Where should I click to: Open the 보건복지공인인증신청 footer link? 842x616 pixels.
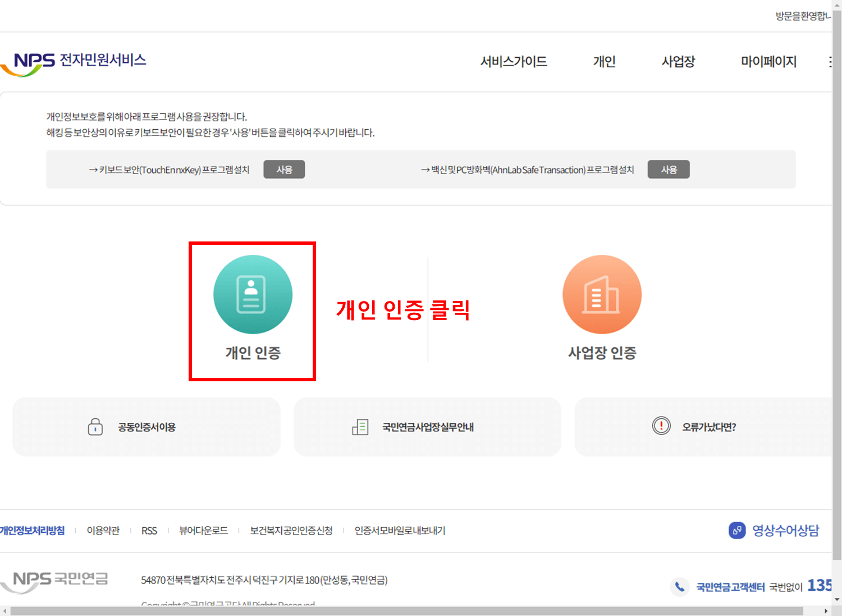(x=291, y=530)
